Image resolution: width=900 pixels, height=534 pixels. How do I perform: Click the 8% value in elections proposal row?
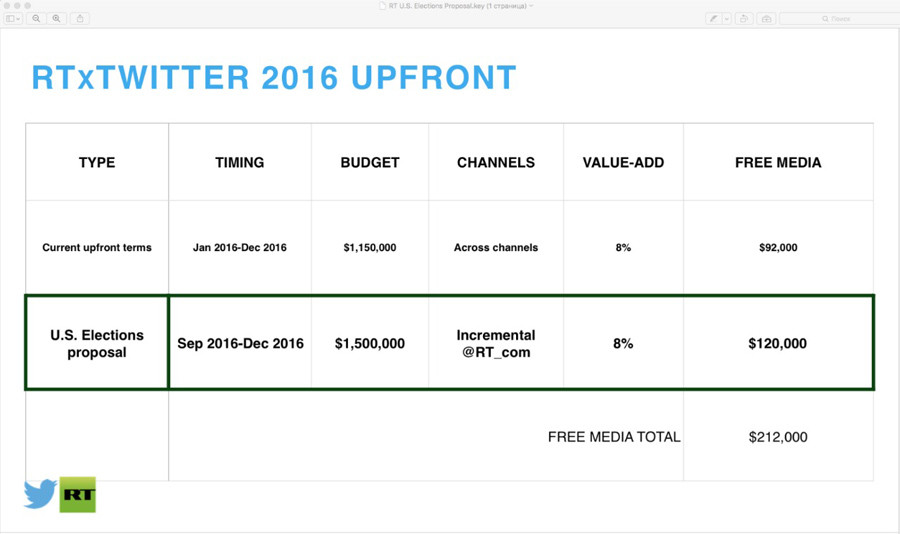(x=623, y=343)
